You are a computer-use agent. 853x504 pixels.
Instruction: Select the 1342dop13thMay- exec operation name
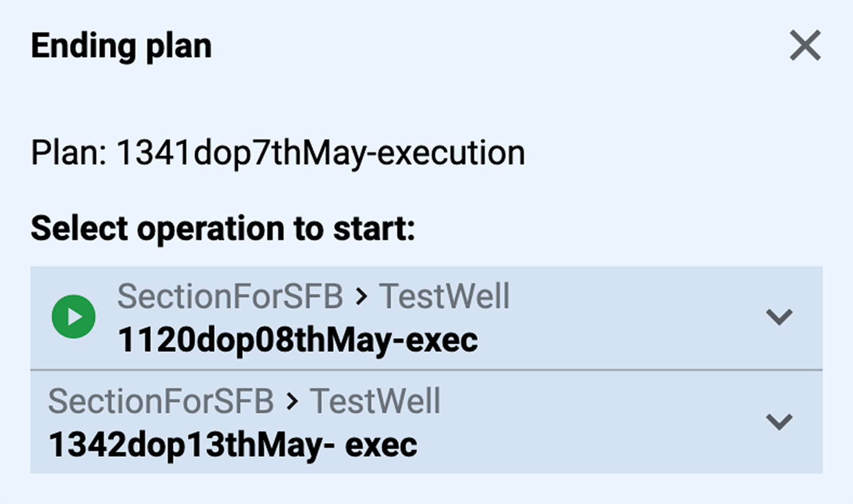point(233,445)
